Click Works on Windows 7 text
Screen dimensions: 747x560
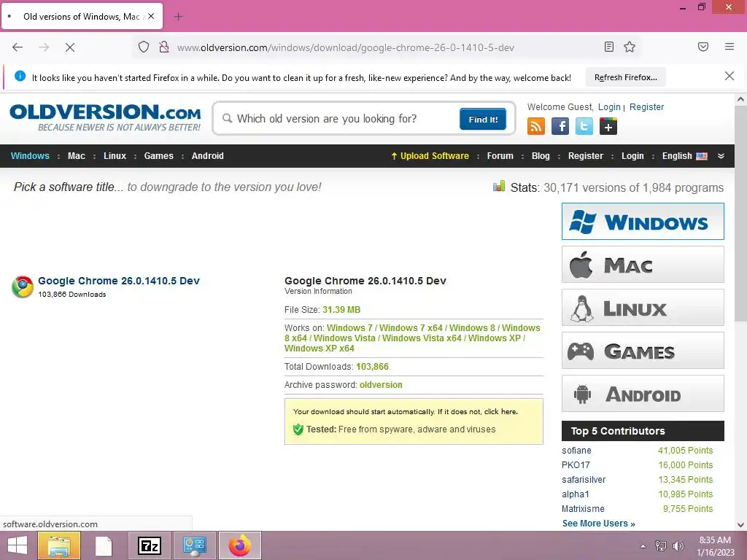349,327
